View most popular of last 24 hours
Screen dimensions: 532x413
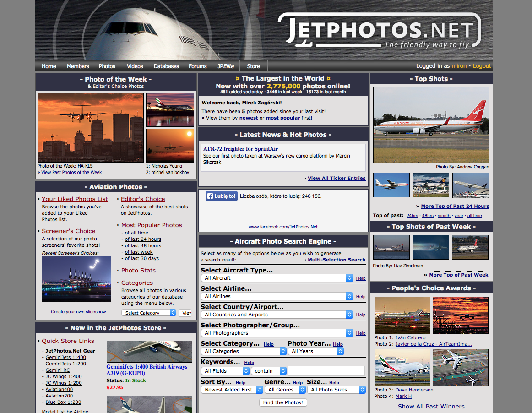pyautogui.click(x=143, y=239)
